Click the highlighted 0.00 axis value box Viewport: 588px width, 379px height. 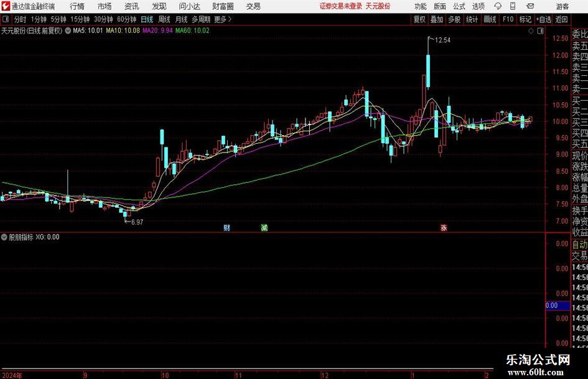(x=558, y=306)
